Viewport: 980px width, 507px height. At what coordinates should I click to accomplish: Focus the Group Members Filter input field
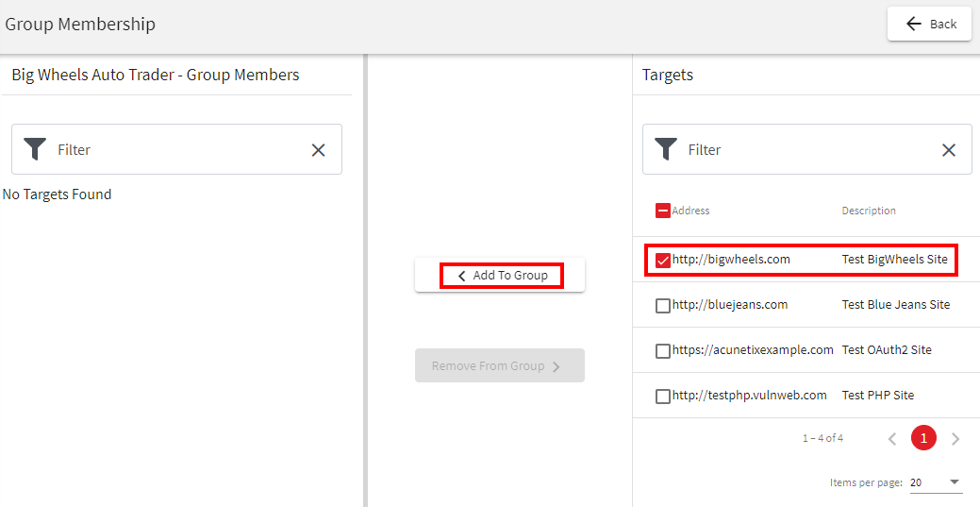177,149
